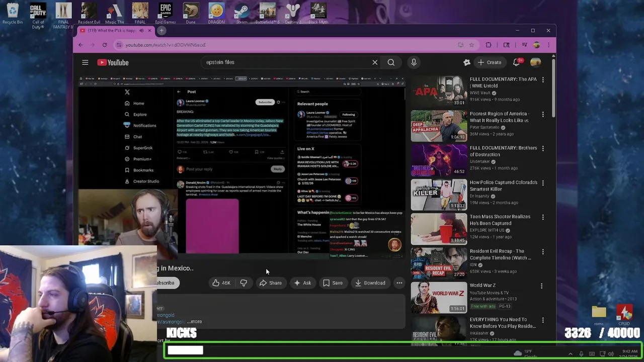Go to YouTube home via logo
The width and height of the screenshot is (644, 362).
[113, 62]
